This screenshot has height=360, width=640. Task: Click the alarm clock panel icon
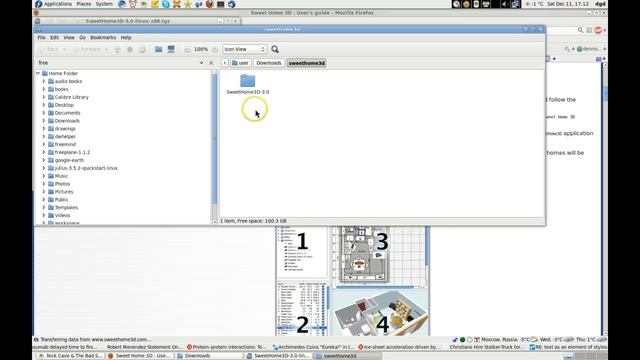(x=133, y=4)
